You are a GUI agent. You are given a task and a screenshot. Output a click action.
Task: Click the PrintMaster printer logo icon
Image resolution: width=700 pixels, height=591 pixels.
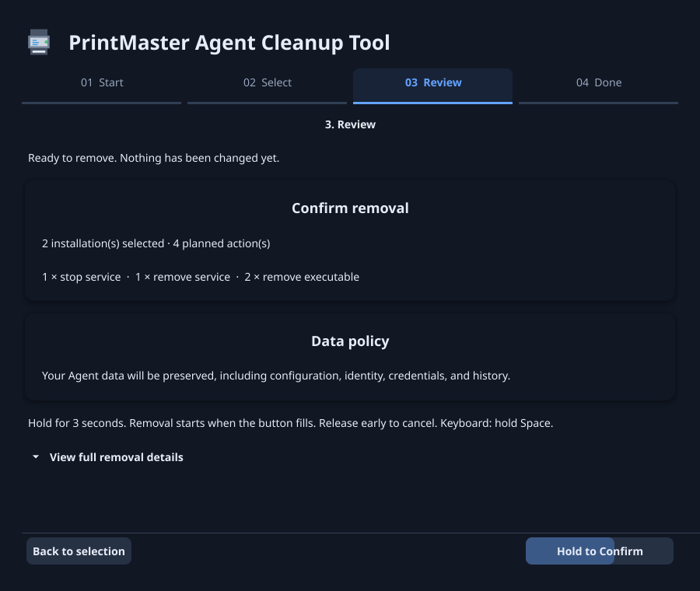pos(39,43)
